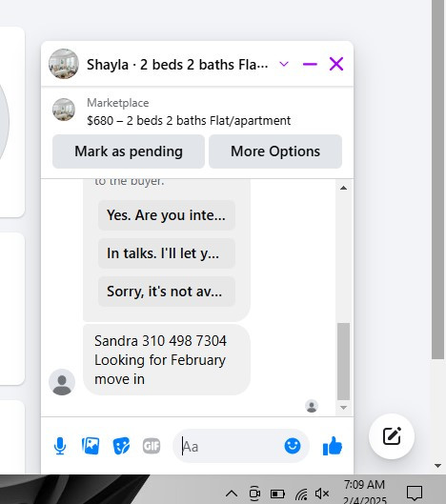Send a thumbs-up like
This screenshot has width=446, height=504.
pos(333,446)
